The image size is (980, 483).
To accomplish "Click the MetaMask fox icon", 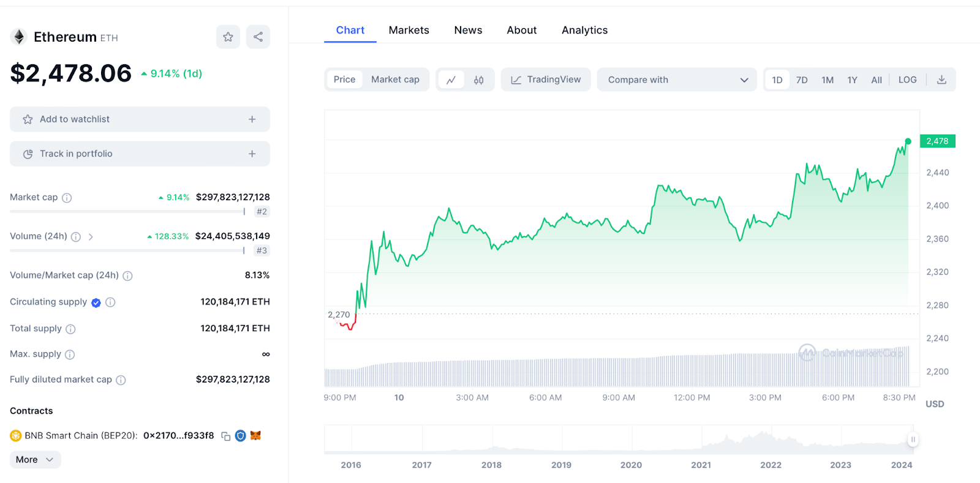I will click(x=255, y=436).
